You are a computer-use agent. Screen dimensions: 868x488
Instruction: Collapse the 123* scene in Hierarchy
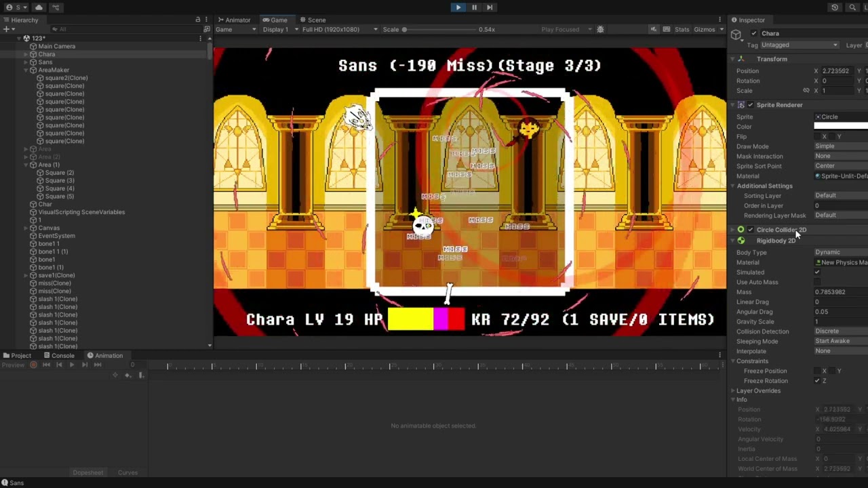[x=18, y=38]
